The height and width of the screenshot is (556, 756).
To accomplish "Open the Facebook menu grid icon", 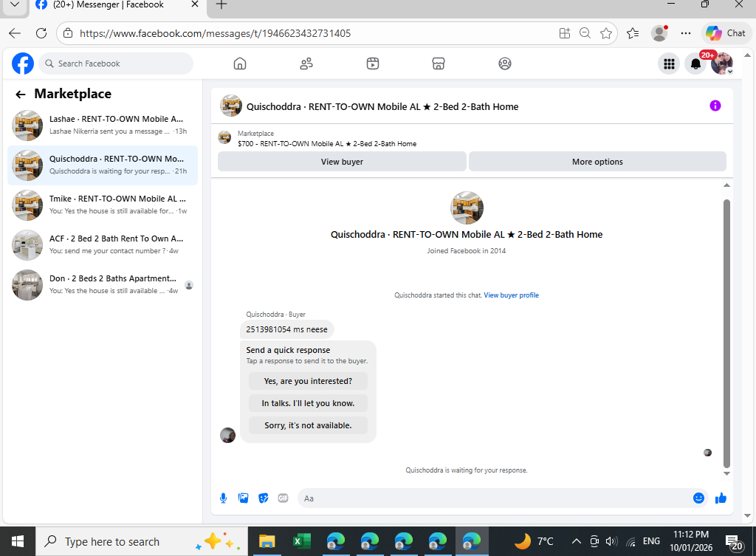I will pyautogui.click(x=669, y=64).
